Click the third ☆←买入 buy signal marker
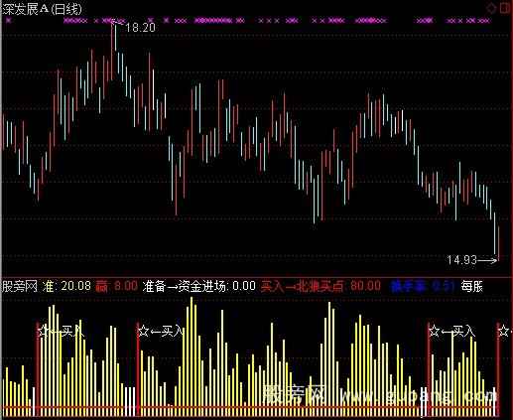The image size is (513, 420). tap(452, 331)
